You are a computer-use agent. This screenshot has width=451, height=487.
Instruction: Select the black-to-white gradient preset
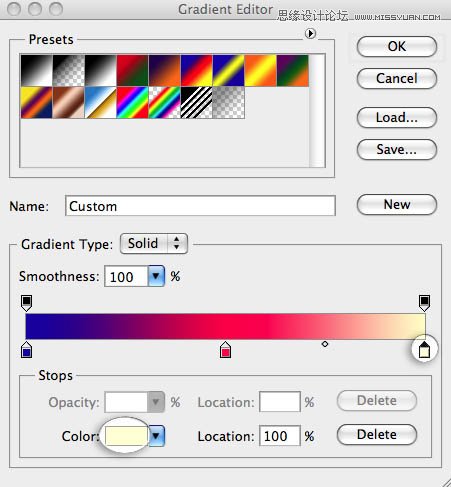pyautogui.click(x=37, y=71)
